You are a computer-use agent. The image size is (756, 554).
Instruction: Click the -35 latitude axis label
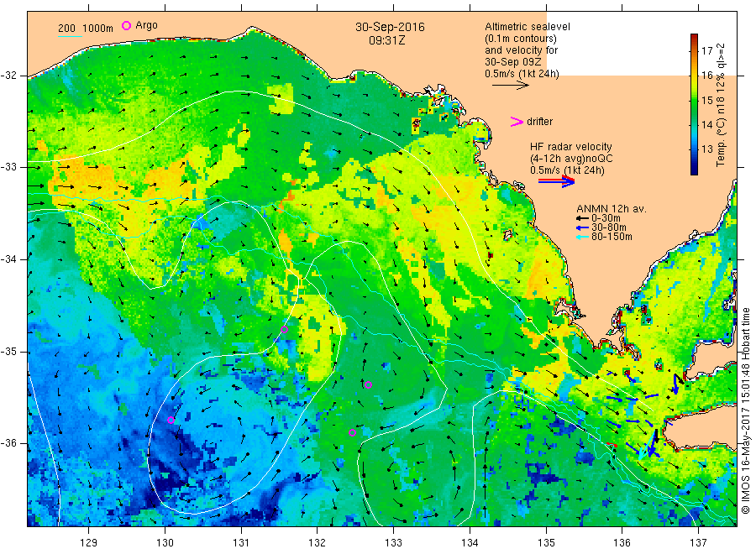tap(8, 351)
